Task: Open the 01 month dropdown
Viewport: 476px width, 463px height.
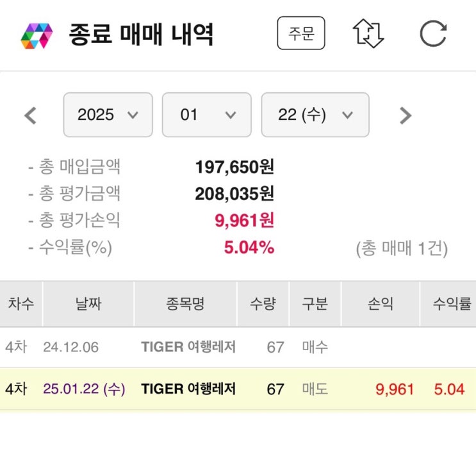Action: click(206, 115)
